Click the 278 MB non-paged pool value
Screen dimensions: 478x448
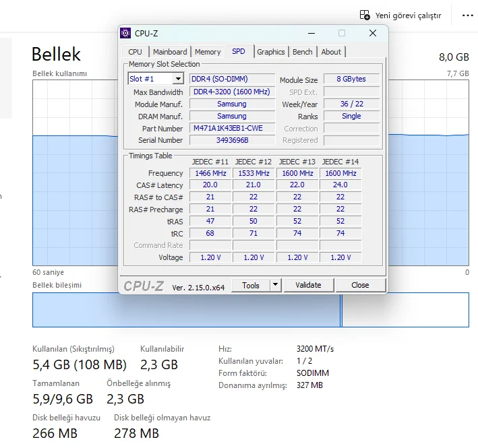click(x=137, y=433)
